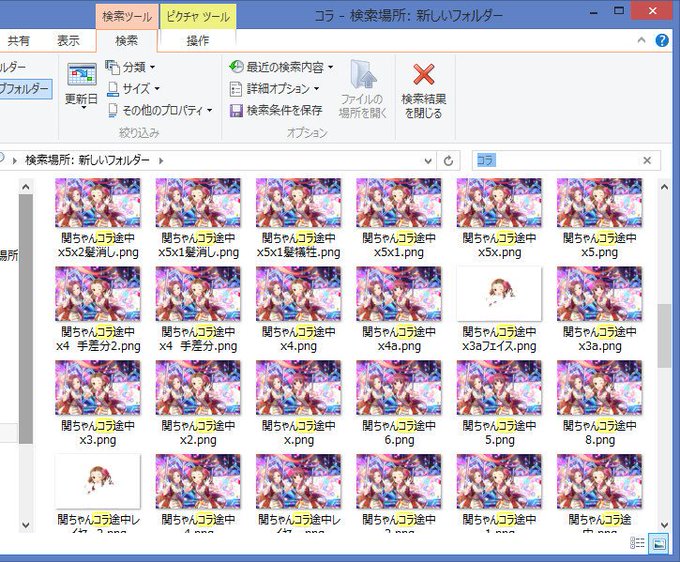Select thumbnail 関ちゃんコラ途中x5x1.png
This screenshot has width=680, height=562.
pos(399,203)
